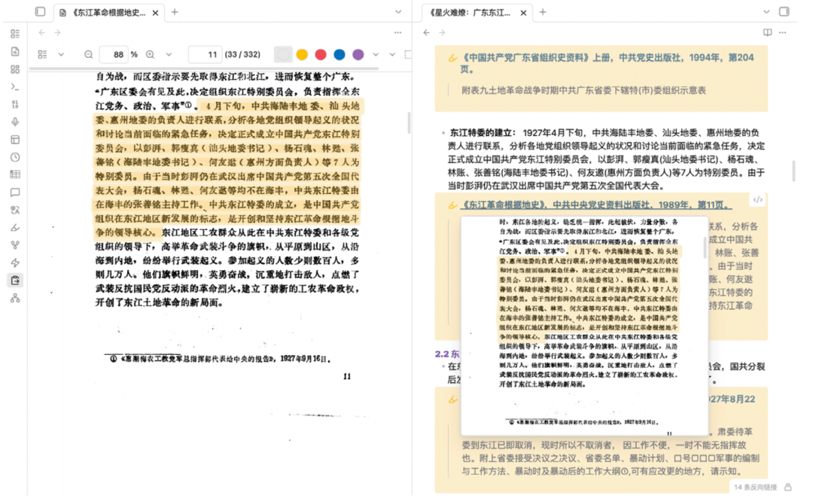Click the embedded PDF page preview
Image resolution: width=813 pixels, height=504 pixels.
click(584, 326)
